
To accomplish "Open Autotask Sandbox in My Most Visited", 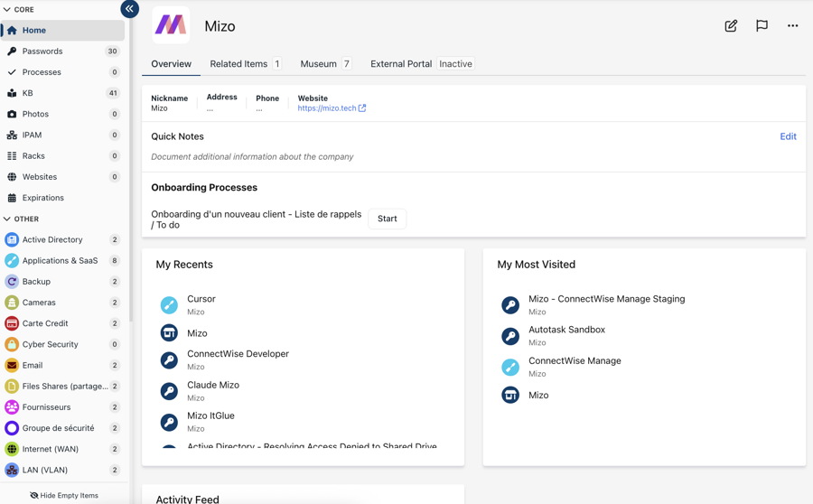I will 566,330.
